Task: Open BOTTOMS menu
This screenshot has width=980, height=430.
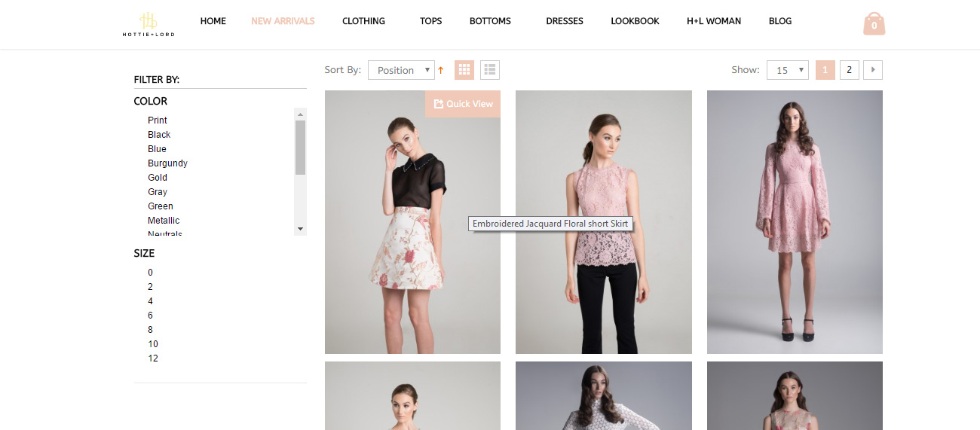Action: click(490, 21)
